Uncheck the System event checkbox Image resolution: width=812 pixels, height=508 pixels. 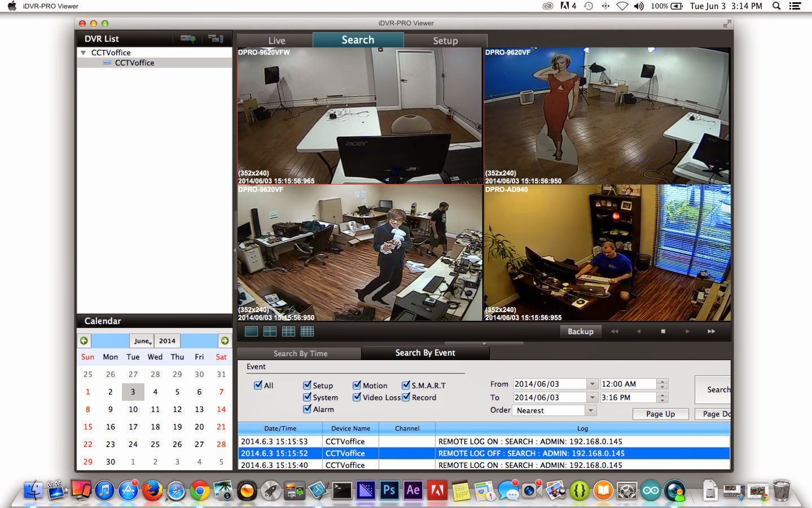click(307, 397)
